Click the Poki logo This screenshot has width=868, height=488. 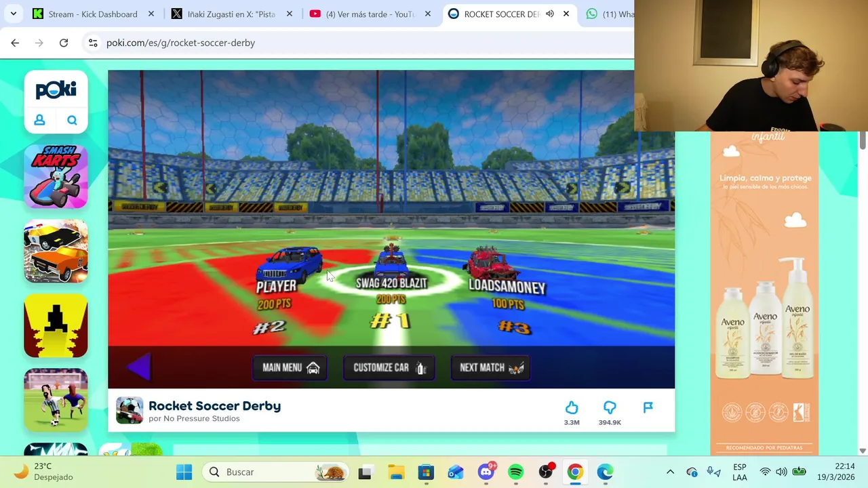click(56, 89)
